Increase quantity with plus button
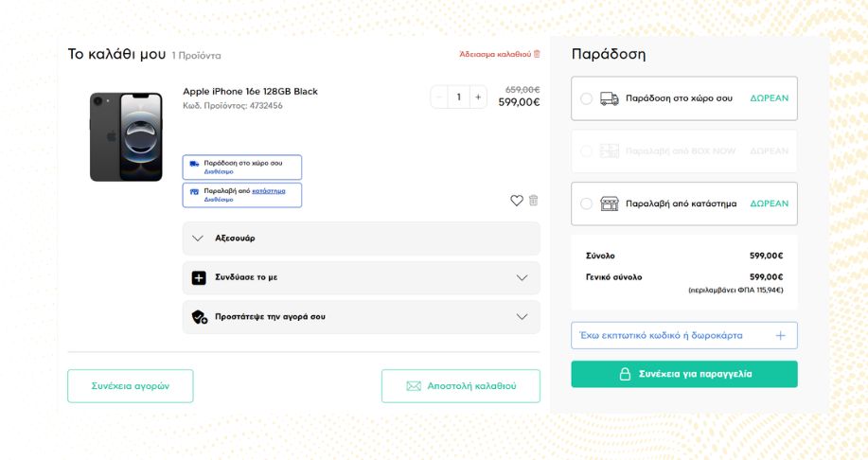868x460 pixels. click(x=478, y=97)
